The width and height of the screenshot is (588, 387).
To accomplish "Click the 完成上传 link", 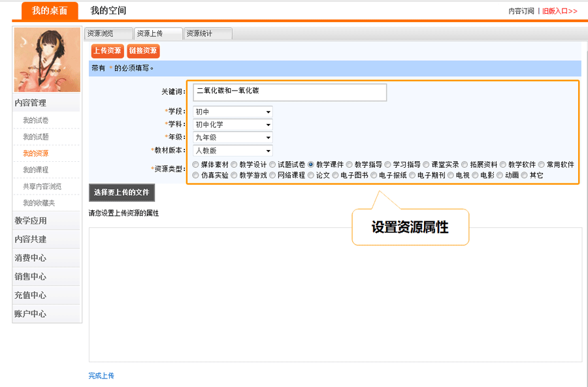I will (101, 376).
